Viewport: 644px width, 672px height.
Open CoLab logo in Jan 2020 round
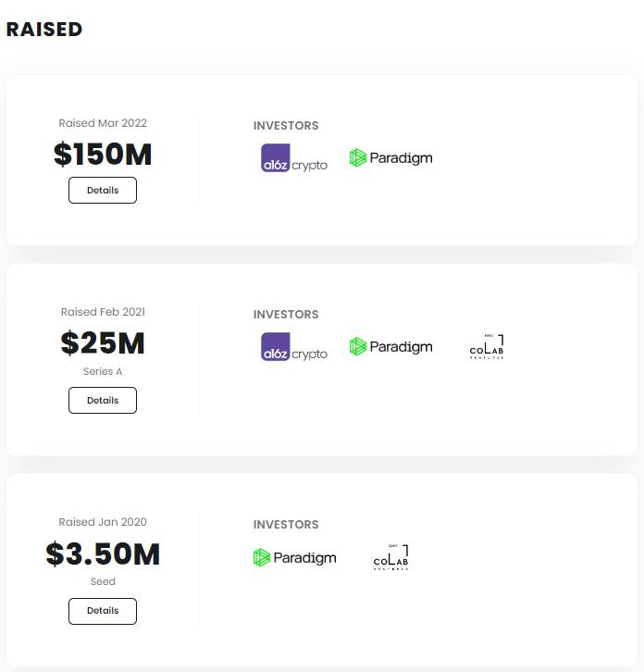click(390, 557)
